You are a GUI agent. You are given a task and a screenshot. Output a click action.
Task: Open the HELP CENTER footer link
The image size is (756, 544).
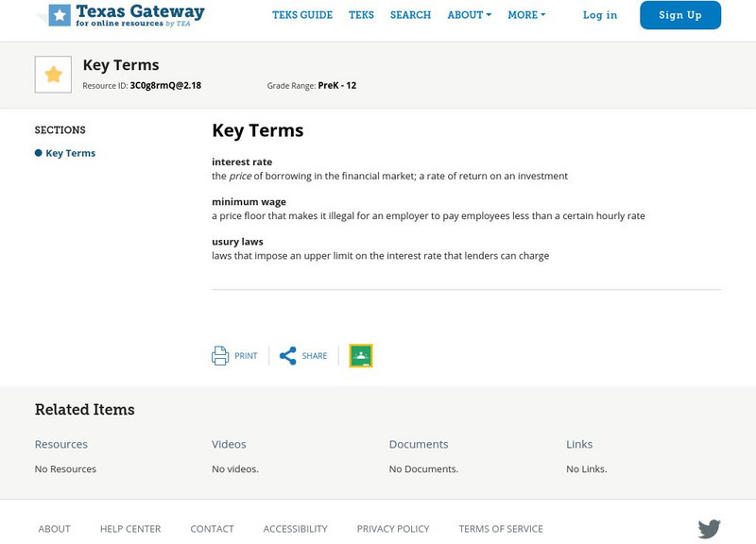(130, 529)
